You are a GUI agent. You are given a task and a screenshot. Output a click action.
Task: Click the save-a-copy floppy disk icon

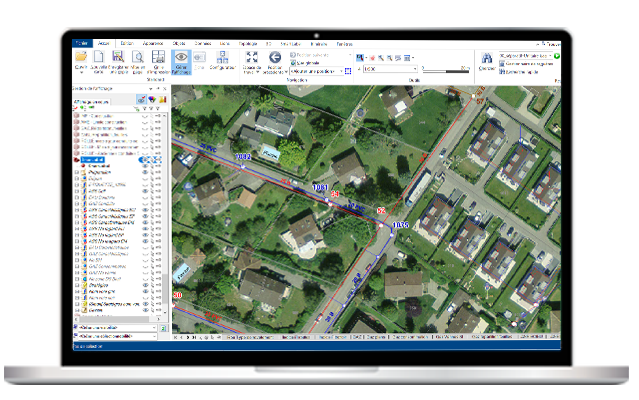coord(118,57)
